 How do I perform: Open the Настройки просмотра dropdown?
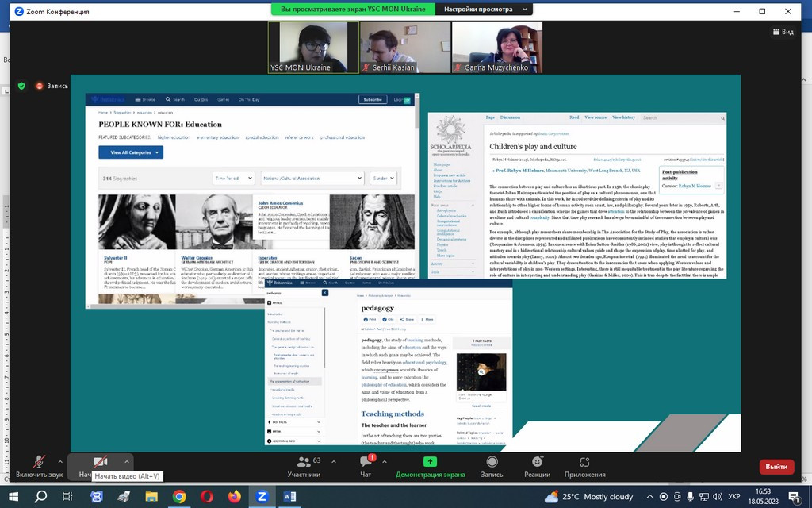485,10
